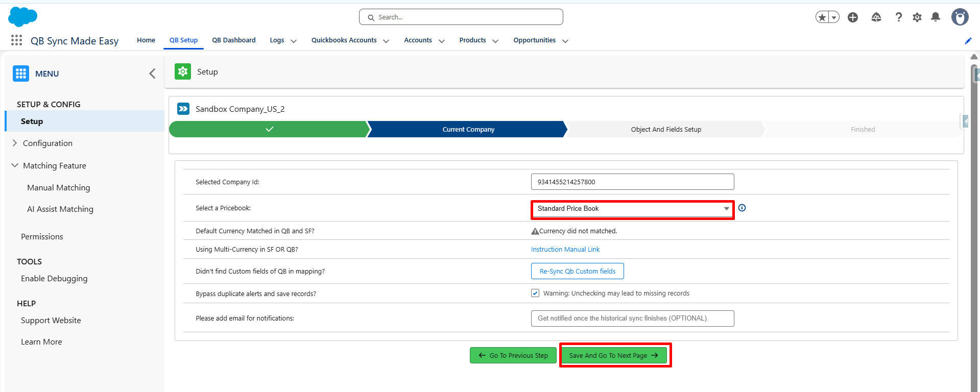Click the Sandbox Company double-arrow icon
The width and height of the screenshot is (980, 392).
[x=183, y=109]
